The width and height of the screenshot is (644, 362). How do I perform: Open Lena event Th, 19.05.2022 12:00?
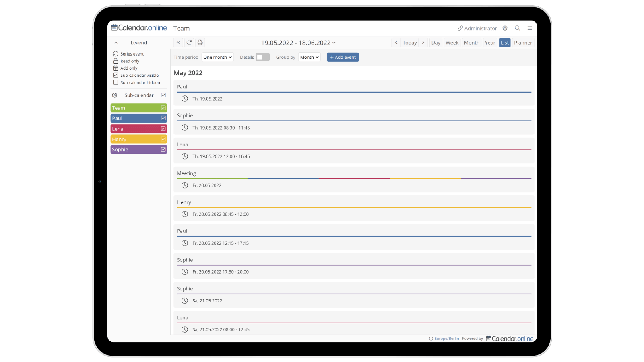click(x=354, y=150)
